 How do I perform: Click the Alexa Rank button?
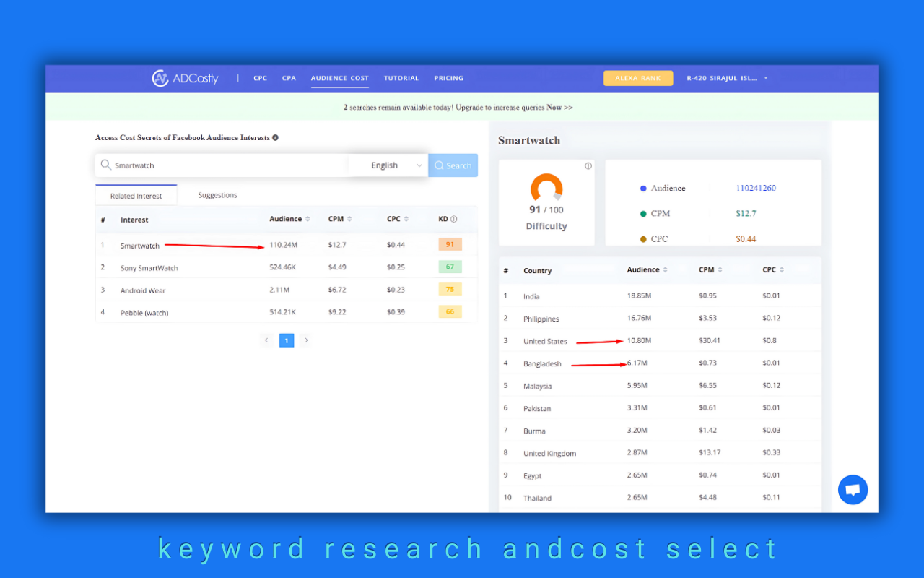[637, 78]
